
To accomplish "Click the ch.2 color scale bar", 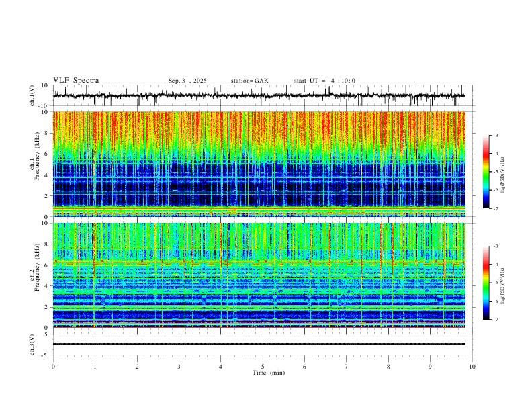I will coord(486,283).
